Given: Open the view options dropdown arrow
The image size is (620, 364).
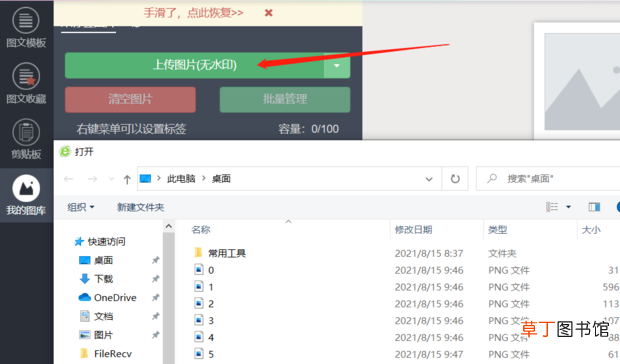Looking at the screenshot, I should click(x=568, y=207).
